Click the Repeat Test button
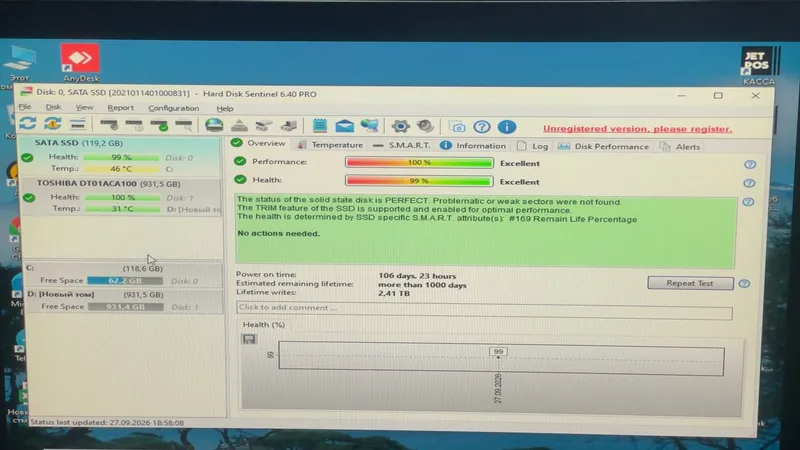The image size is (800, 450). coord(690,283)
